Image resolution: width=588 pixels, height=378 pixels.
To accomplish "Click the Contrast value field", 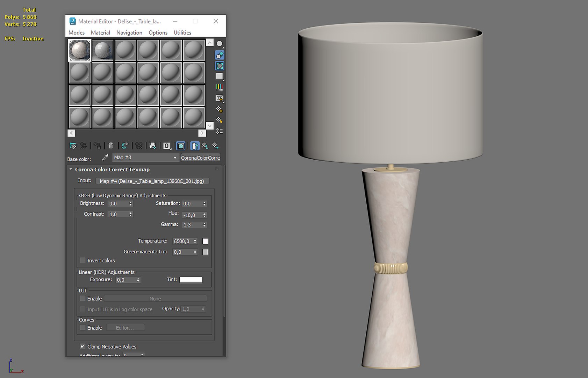I will (x=119, y=214).
